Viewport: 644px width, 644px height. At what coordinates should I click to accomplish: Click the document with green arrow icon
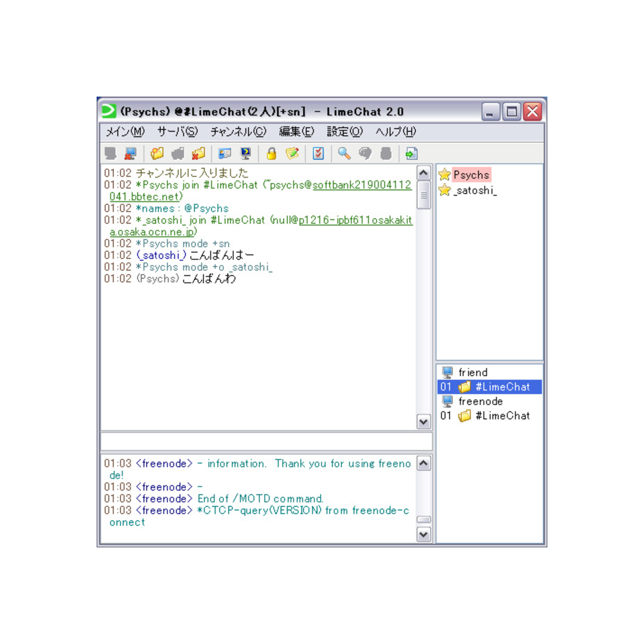point(412,153)
